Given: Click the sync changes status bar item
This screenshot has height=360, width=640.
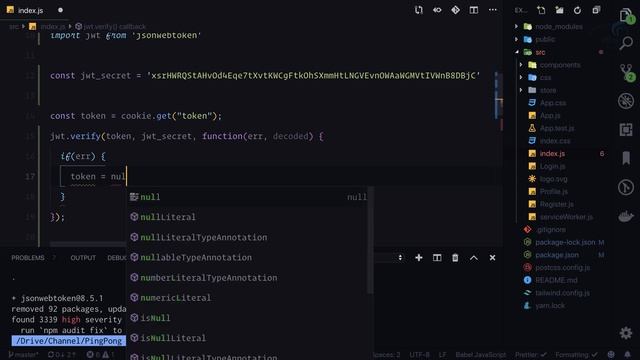Looking at the screenshot, I should [x=62, y=355].
